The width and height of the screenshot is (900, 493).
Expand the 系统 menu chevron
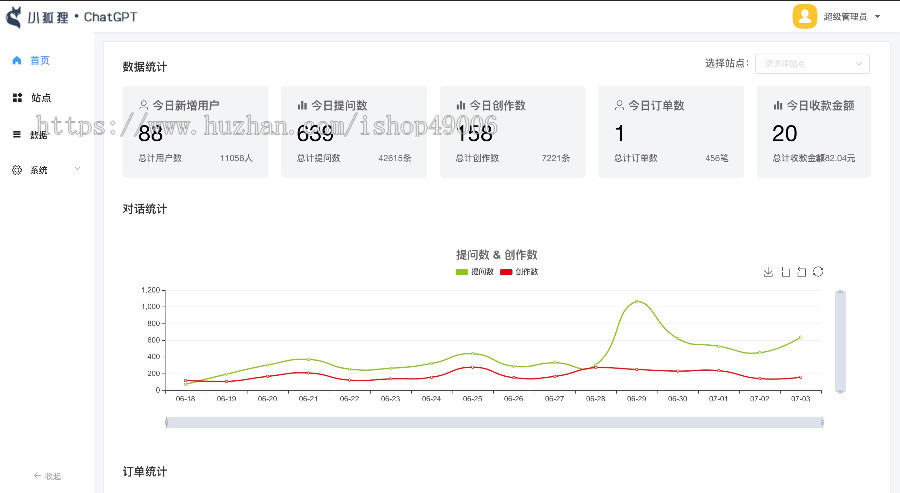(x=77, y=170)
